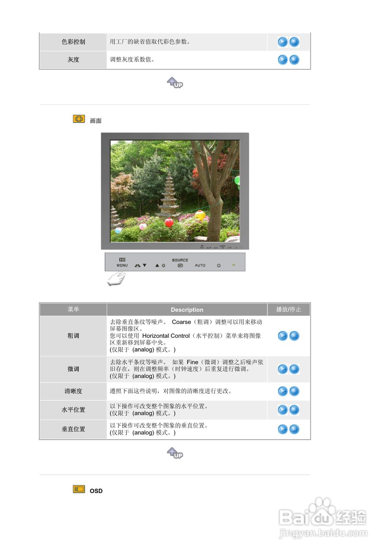Screen dimensions: 392x555
Task: Click the text 调整灰度系数值。
Action: click(x=133, y=60)
